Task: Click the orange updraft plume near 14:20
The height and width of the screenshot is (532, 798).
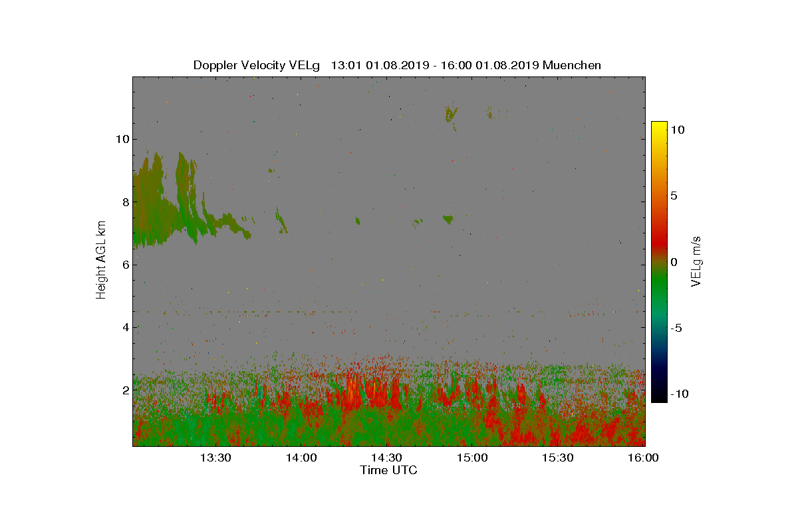Action: [351, 392]
